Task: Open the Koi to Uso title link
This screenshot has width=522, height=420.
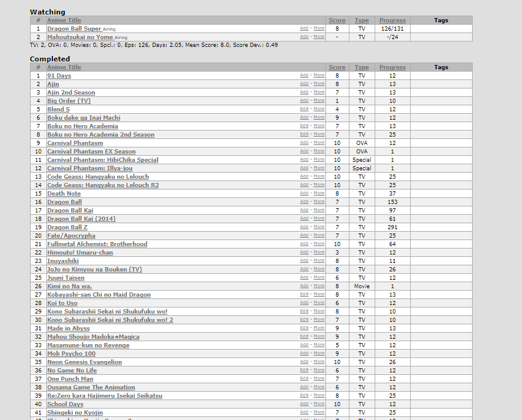Action: click(63, 303)
